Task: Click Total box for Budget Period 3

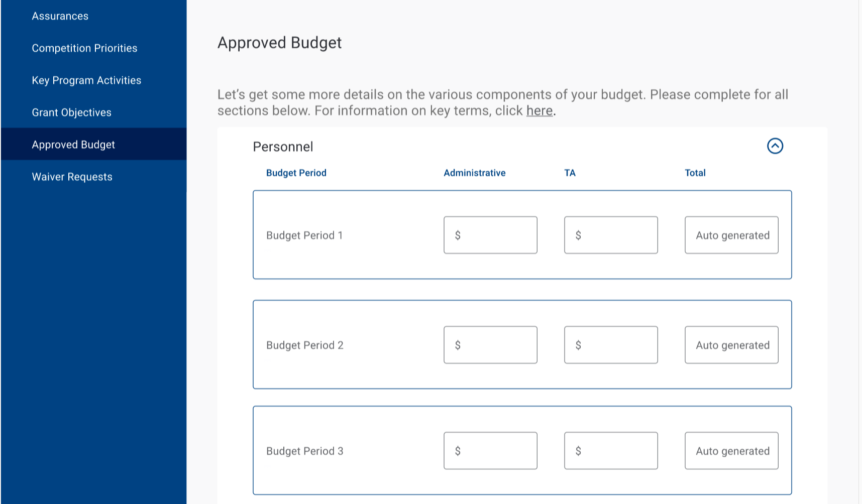Action: (x=731, y=451)
